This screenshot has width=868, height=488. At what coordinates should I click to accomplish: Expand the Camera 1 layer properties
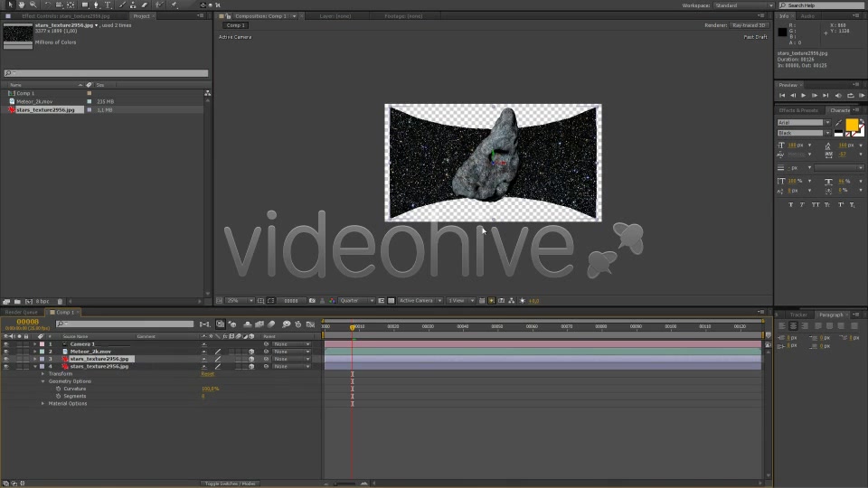click(x=35, y=344)
